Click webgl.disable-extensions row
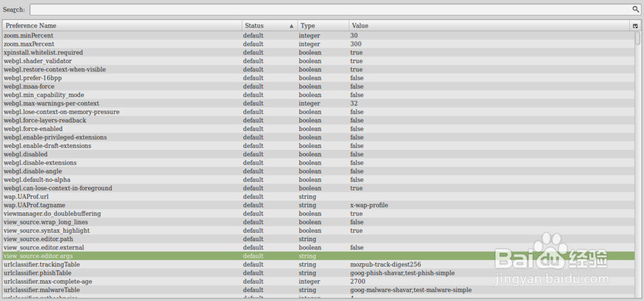The height and width of the screenshot is (301, 644). tap(318, 163)
